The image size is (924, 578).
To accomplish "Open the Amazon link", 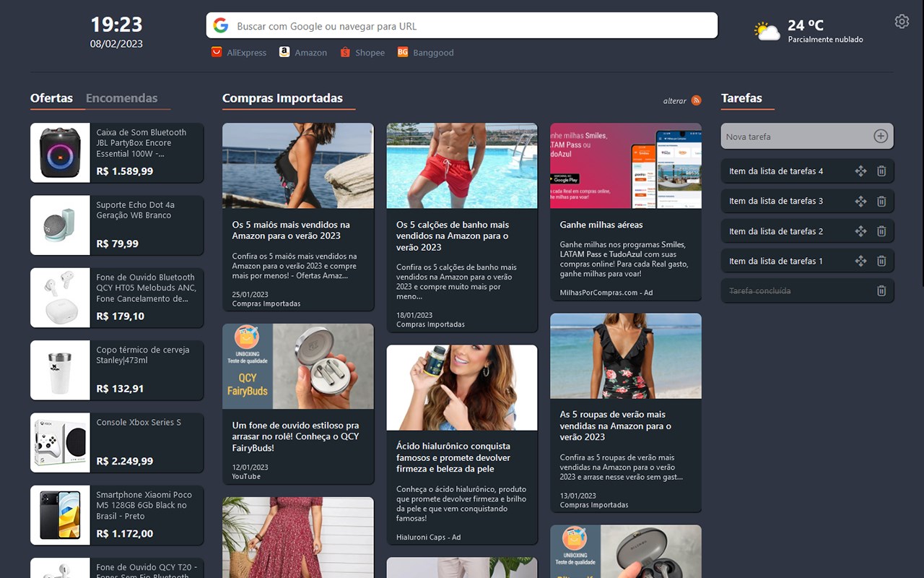I will 310,53.
